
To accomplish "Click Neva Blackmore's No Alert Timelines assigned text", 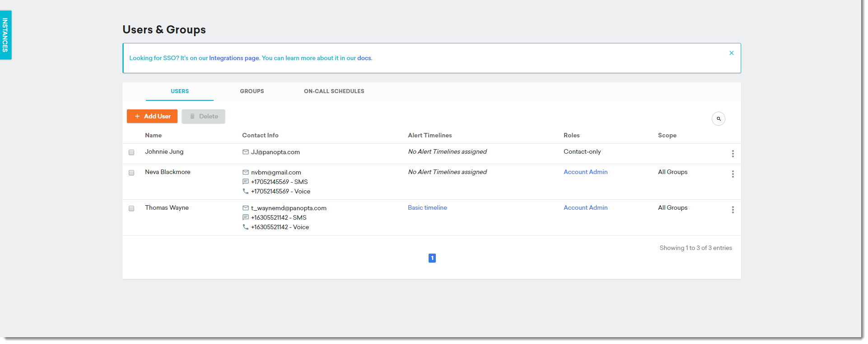I will pyautogui.click(x=447, y=172).
